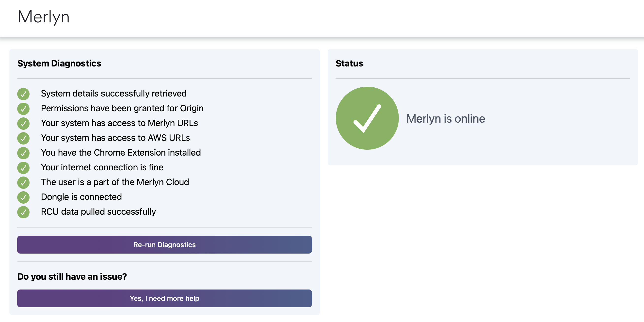Click check icon for RCU data pulled
The width and height of the screenshot is (644, 322).
(x=23, y=212)
